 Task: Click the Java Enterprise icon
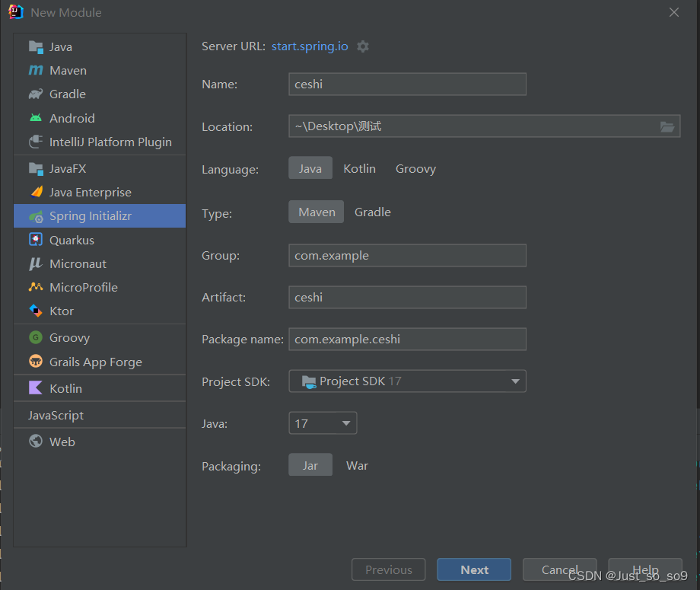[x=37, y=192]
